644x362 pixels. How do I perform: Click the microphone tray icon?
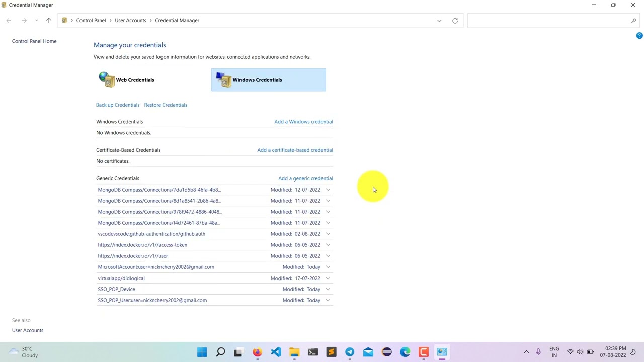pos(538,352)
